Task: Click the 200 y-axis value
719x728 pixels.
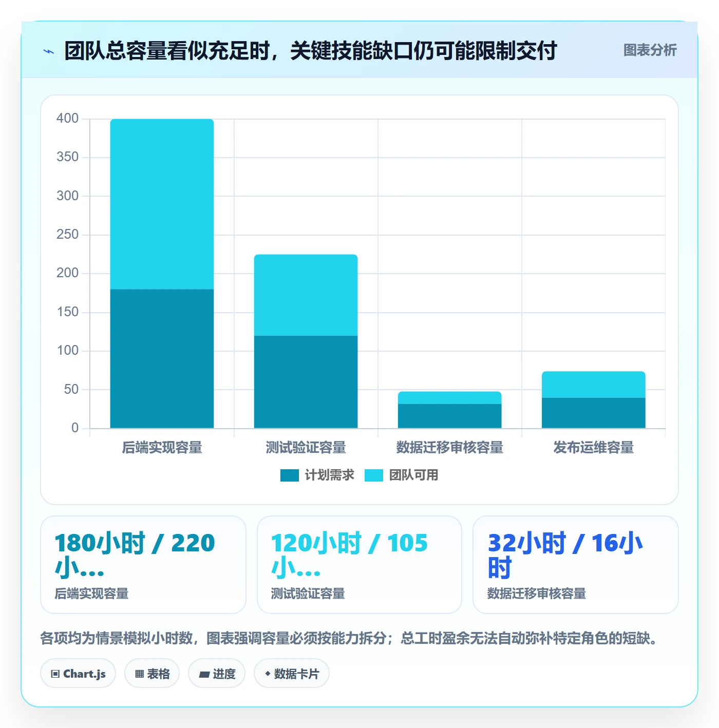Action: click(67, 273)
